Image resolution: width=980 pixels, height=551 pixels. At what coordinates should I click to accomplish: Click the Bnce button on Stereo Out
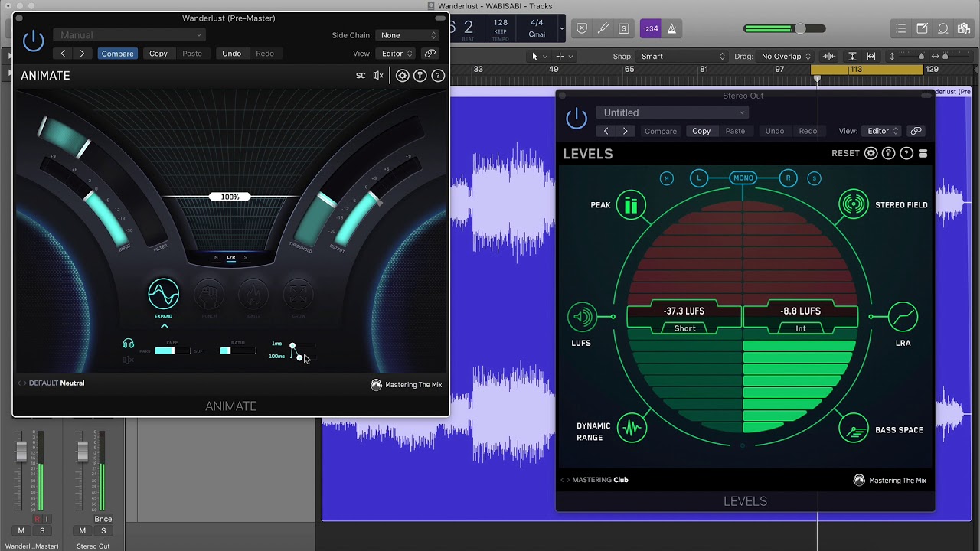(103, 519)
